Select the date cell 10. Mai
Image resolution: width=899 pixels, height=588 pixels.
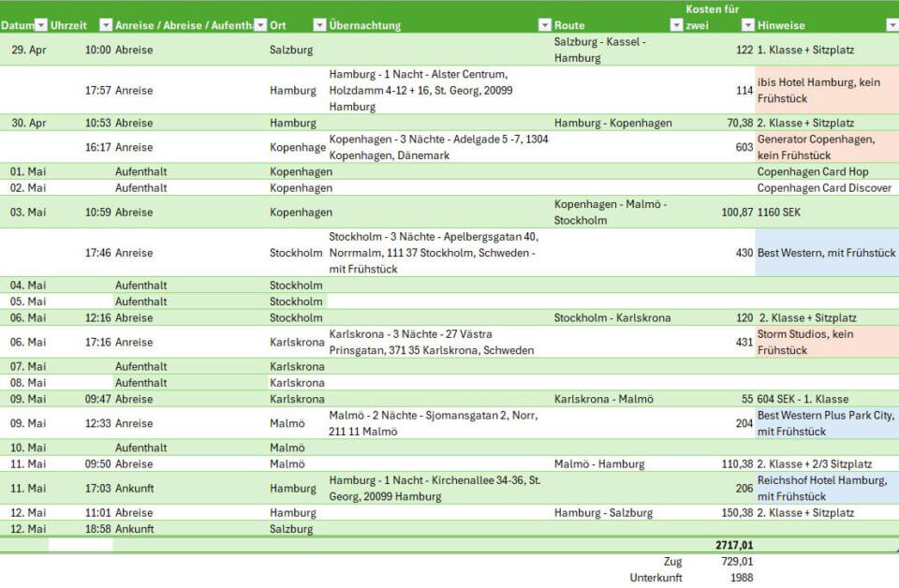tap(24, 448)
